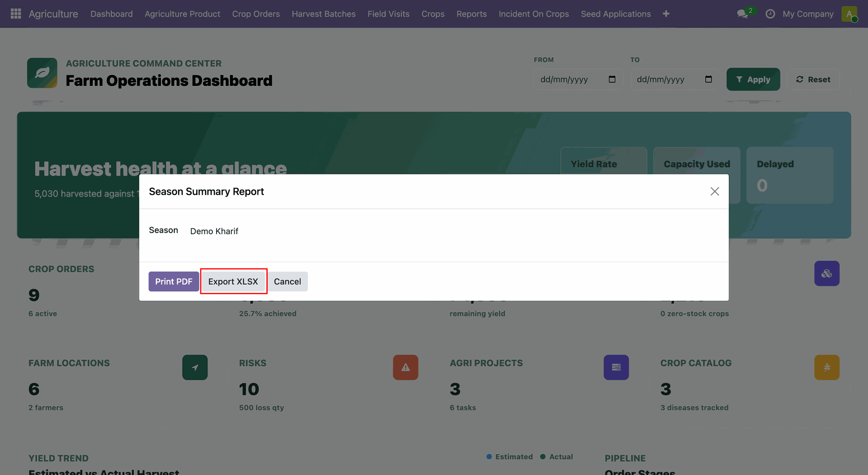Click the Agri Projects tasks icon
Image resolution: width=868 pixels, height=475 pixels.
pyautogui.click(x=616, y=367)
